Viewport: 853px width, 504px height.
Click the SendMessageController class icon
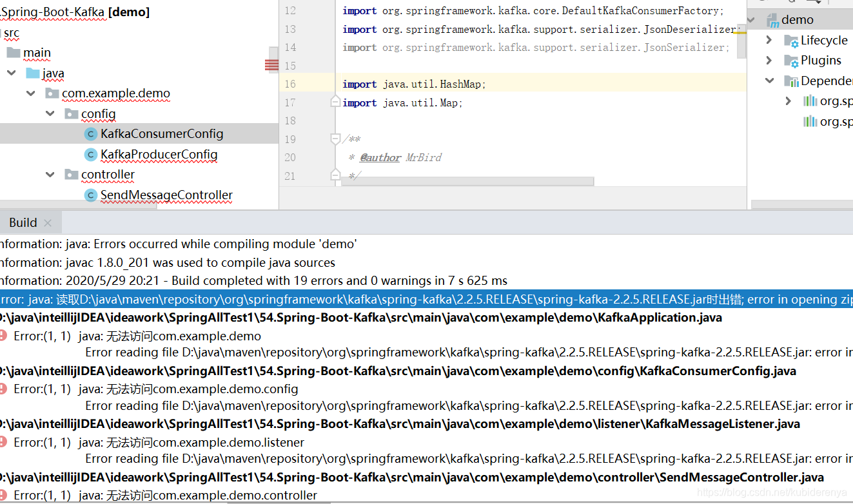click(x=91, y=195)
